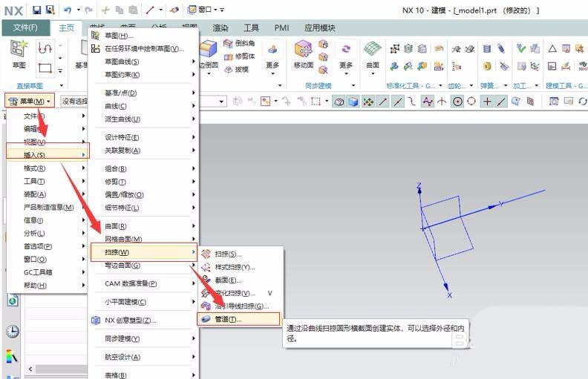Toggle the Arc Center snap button
This screenshot has height=379, width=588.
tap(457, 102)
